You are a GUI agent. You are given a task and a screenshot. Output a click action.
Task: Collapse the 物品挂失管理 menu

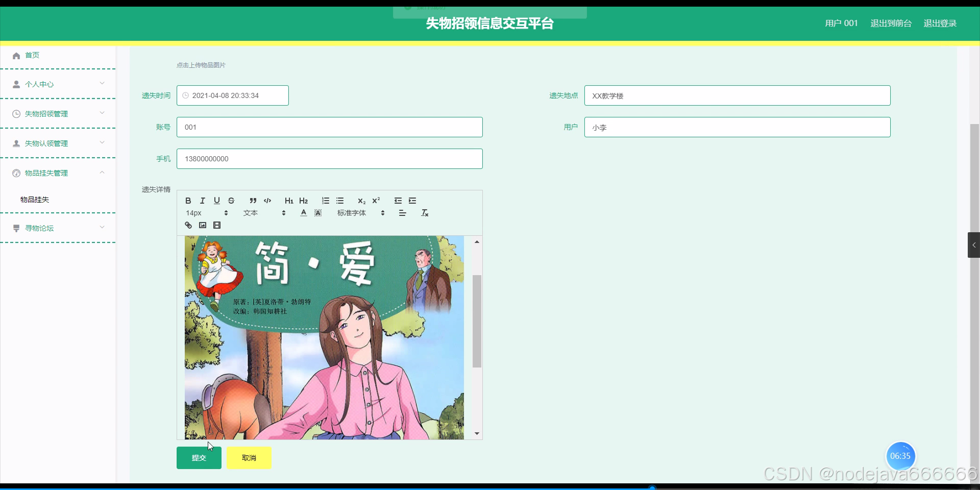point(58,173)
